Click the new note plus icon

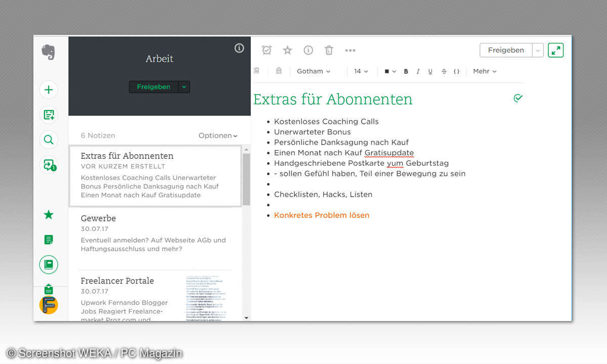[x=49, y=90]
